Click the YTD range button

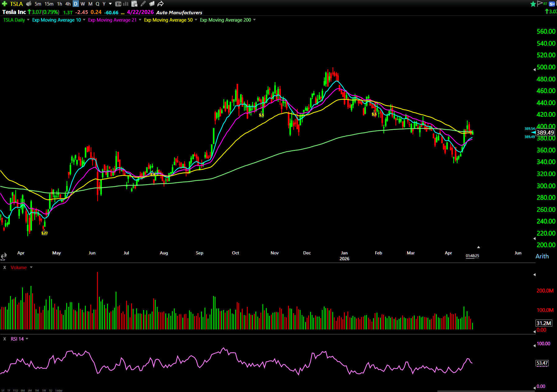16,390
